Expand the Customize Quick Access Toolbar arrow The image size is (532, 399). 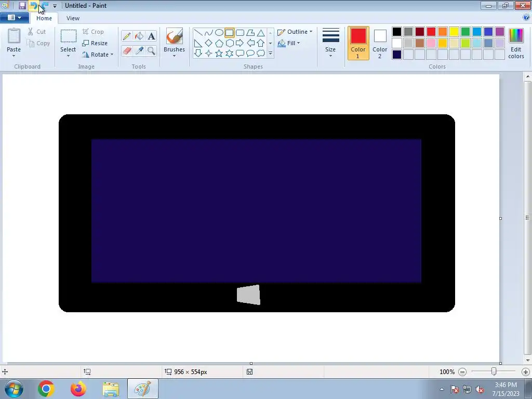click(55, 6)
